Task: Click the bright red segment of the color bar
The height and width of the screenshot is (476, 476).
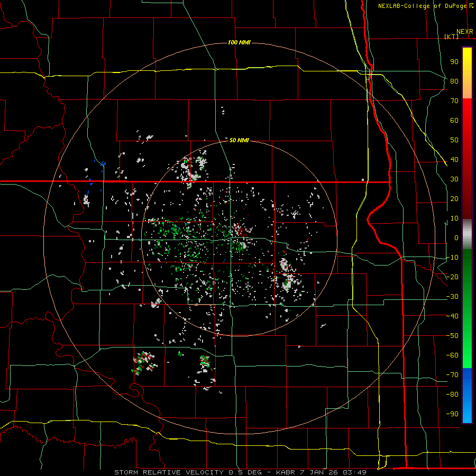Action: click(467, 112)
